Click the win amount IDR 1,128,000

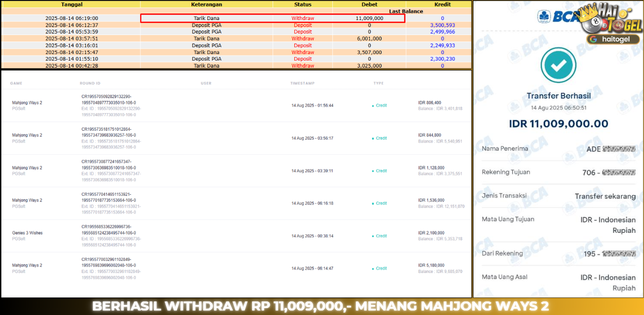tap(431, 168)
